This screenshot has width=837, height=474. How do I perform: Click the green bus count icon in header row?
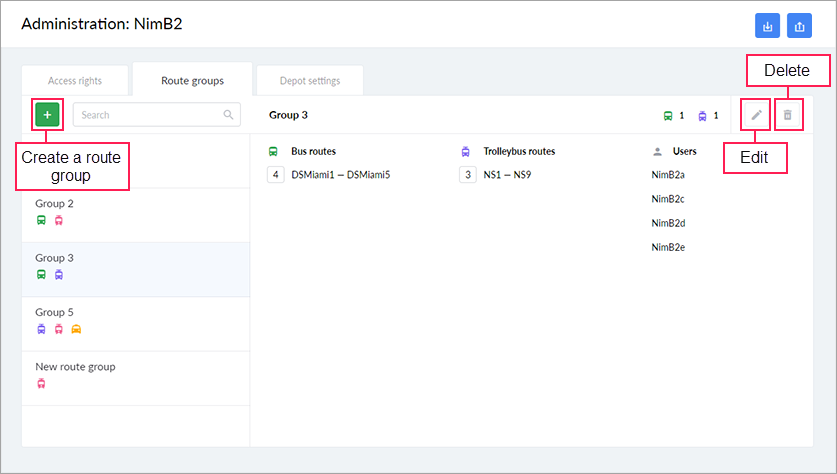coord(668,116)
